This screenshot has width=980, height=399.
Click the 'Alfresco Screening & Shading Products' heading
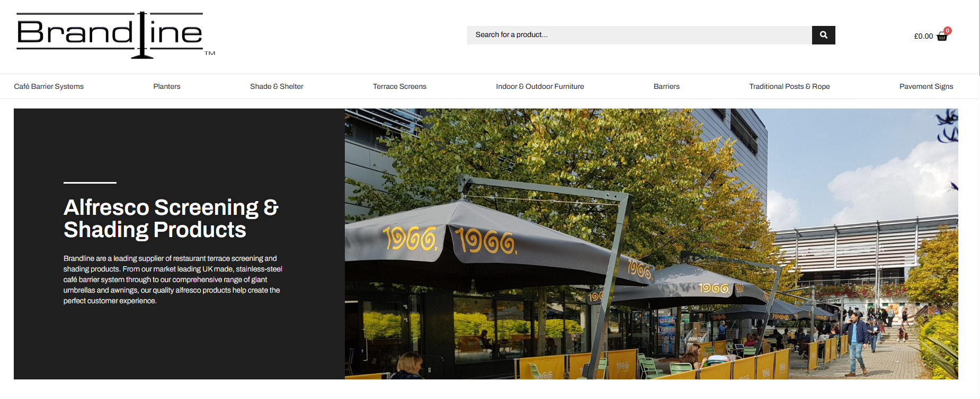point(171,219)
